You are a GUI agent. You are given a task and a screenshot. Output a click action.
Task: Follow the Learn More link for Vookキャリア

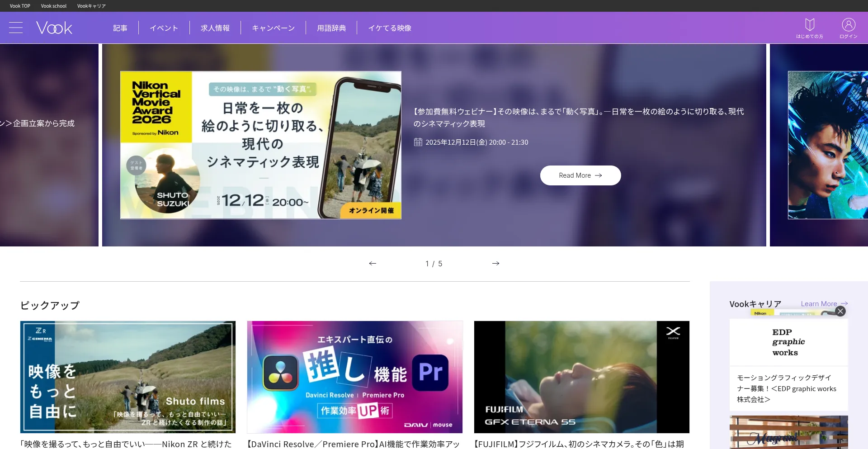[824, 304]
